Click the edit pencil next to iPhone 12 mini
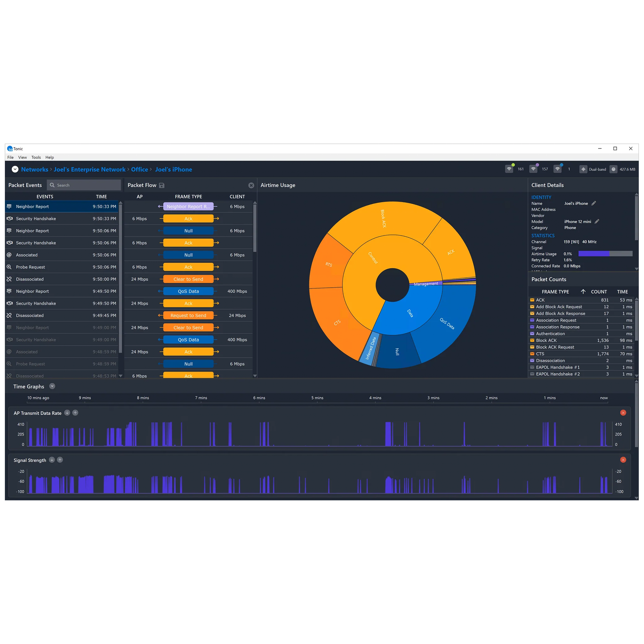Image resolution: width=644 pixels, height=644 pixels. click(x=597, y=221)
